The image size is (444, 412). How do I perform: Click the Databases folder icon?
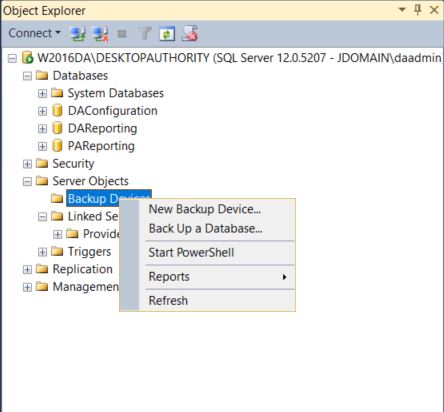[42, 75]
